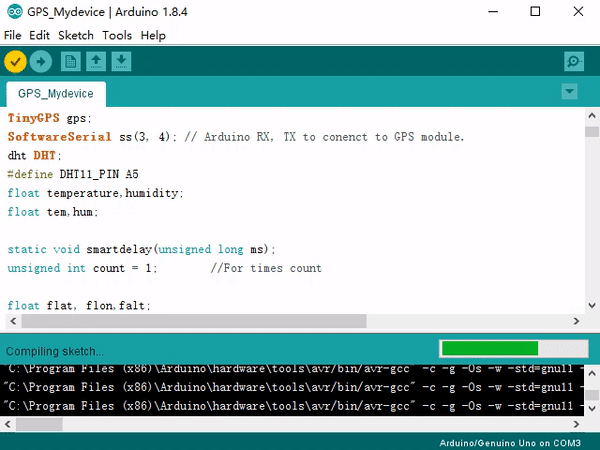Save the sketch with the down-arrow icon
This screenshot has width=600, height=450.
(121, 61)
